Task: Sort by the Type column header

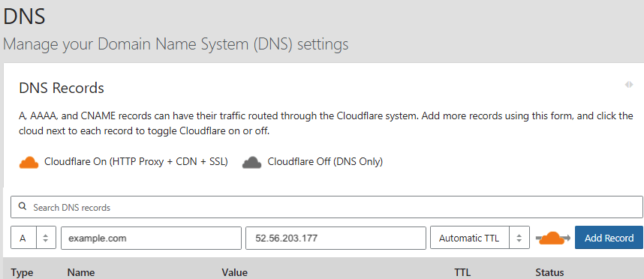Action: point(22,273)
